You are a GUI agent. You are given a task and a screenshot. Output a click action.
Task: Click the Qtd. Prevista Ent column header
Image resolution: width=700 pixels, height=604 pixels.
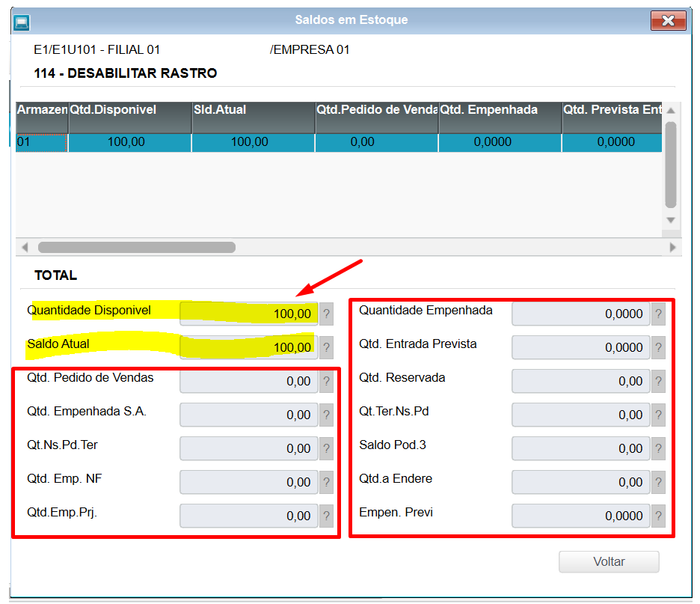point(612,117)
